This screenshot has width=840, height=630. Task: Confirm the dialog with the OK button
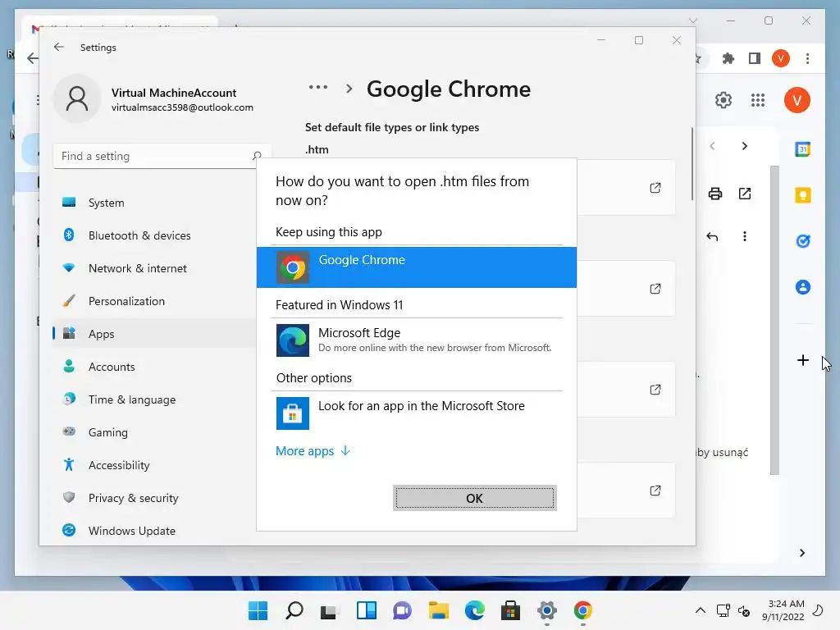pyautogui.click(x=475, y=498)
